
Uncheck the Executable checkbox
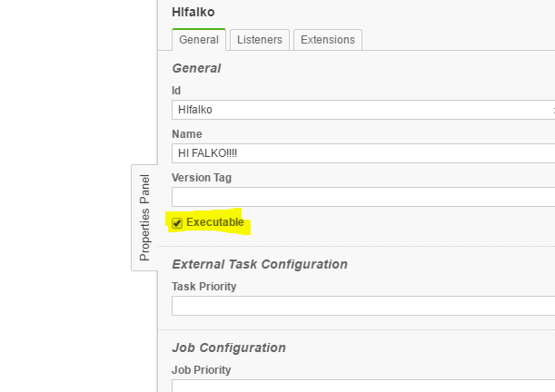point(177,223)
